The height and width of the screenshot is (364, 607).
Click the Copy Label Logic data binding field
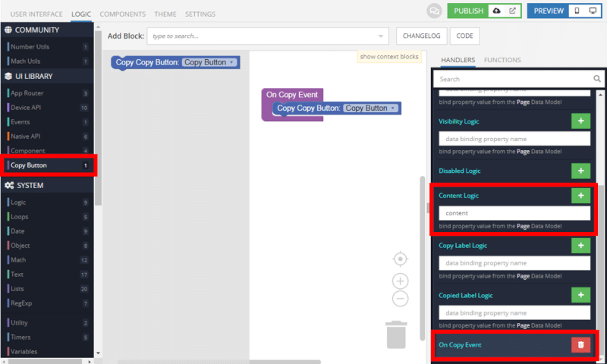click(x=514, y=262)
